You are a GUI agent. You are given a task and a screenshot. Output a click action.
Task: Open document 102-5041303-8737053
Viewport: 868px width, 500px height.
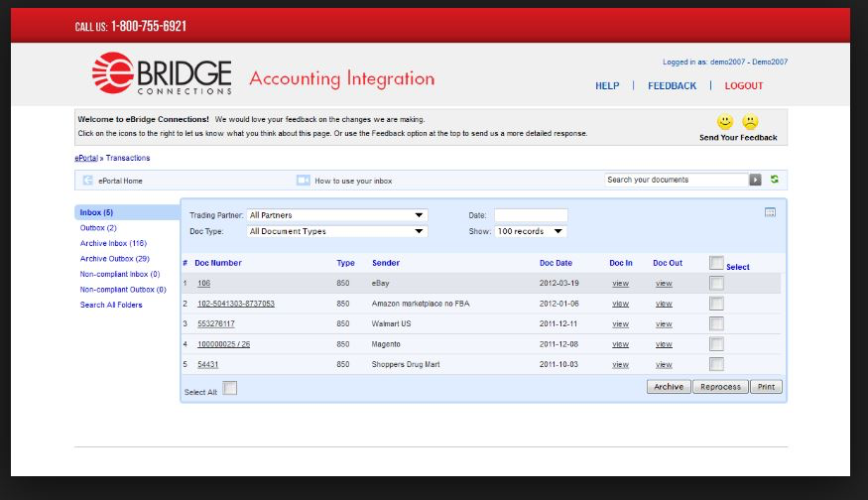click(236, 304)
